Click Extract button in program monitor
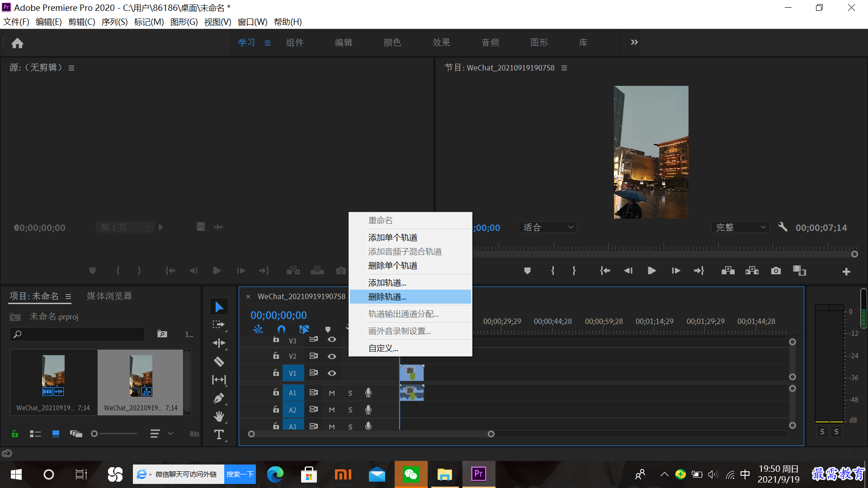Viewport: 868px width, 488px height. [752, 271]
